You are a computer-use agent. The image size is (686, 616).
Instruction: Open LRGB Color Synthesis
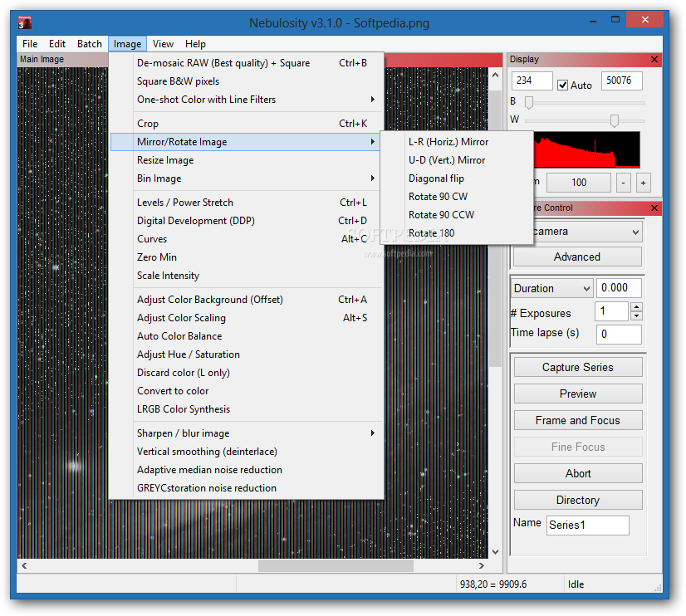(x=246, y=409)
